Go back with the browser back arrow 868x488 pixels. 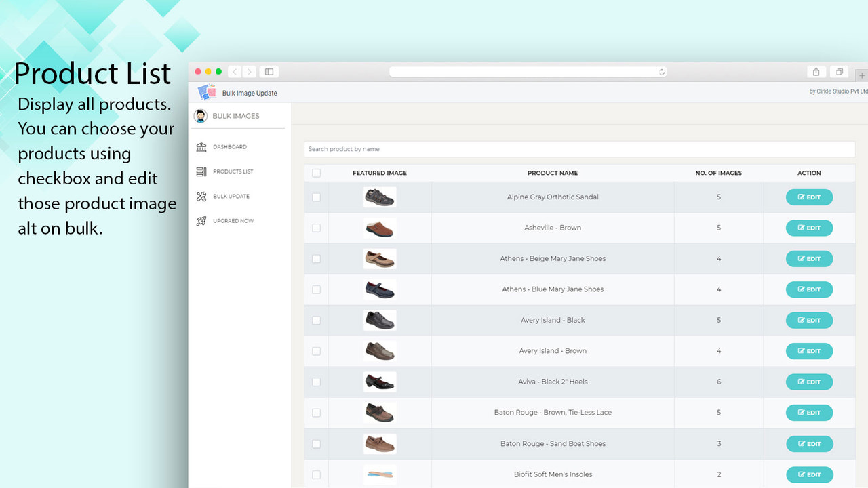(x=235, y=72)
